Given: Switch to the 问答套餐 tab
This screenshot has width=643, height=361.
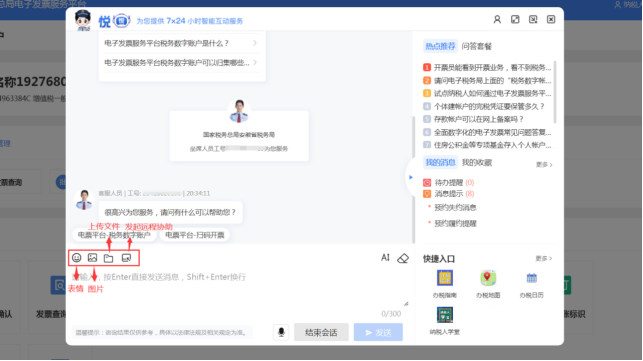Looking at the screenshot, I should 477,46.
